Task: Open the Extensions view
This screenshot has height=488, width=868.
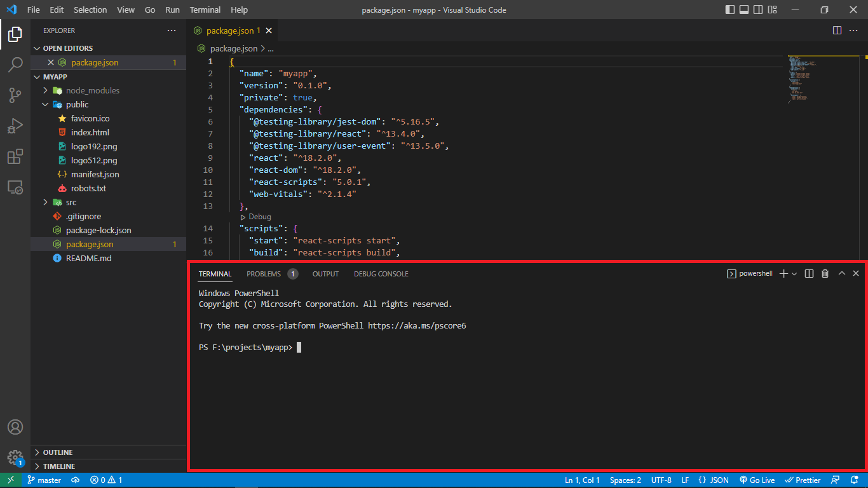Action: tap(15, 156)
